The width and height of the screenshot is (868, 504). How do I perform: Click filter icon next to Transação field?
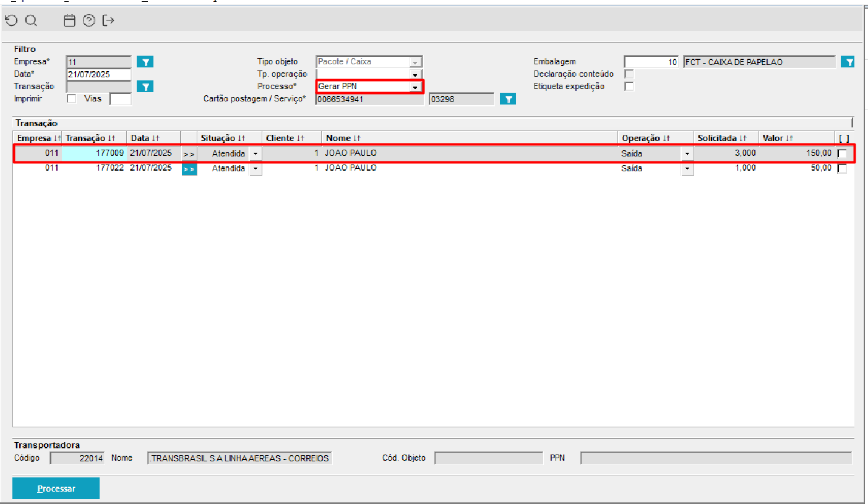(x=145, y=86)
